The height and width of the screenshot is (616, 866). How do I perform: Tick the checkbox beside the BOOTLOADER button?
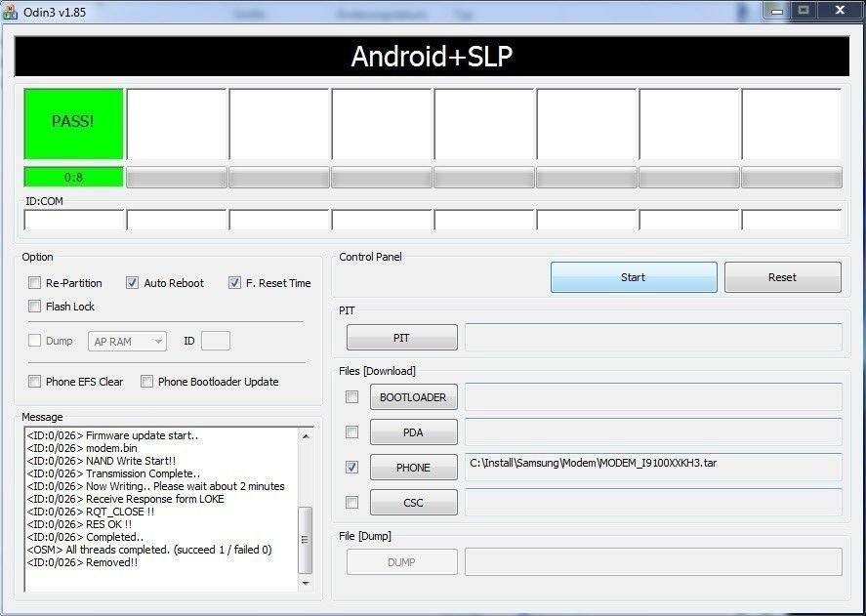tap(351, 396)
